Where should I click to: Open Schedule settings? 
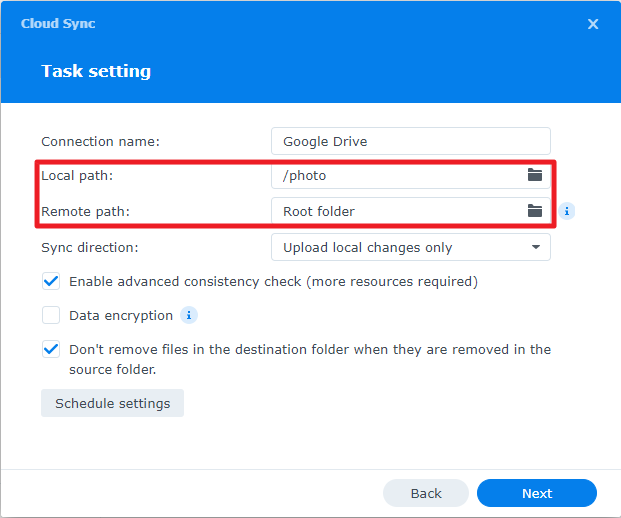[x=112, y=403]
